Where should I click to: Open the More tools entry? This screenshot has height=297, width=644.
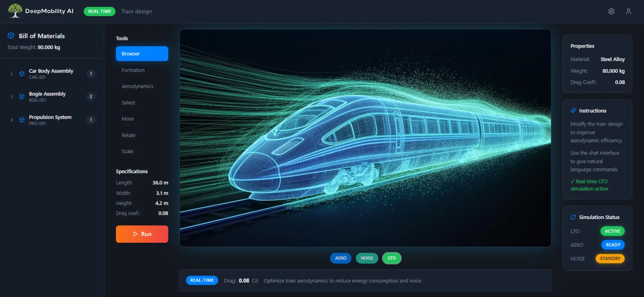tap(142, 119)
